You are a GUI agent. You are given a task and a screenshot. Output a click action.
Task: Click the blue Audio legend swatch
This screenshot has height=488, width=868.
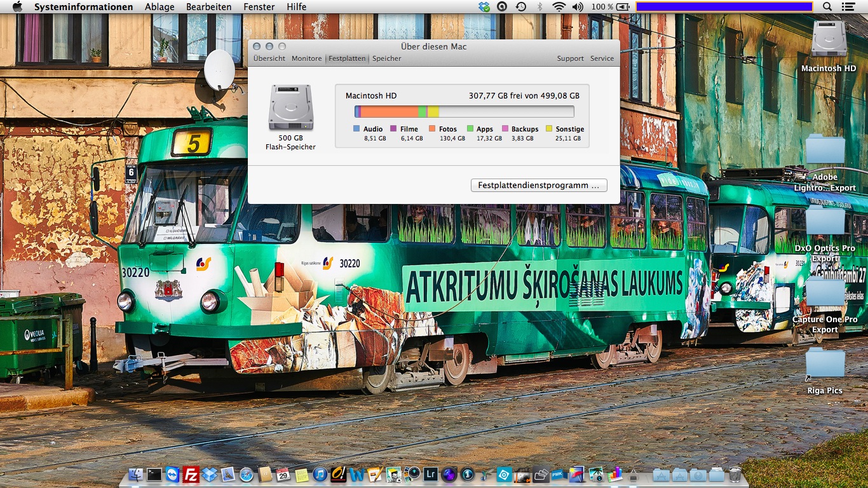pos(356,129)
